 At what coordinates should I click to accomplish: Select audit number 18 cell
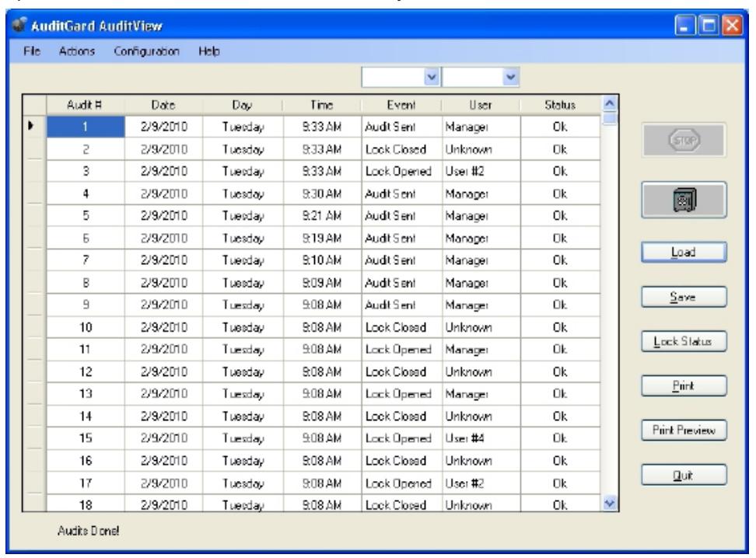tap(86, 504)
